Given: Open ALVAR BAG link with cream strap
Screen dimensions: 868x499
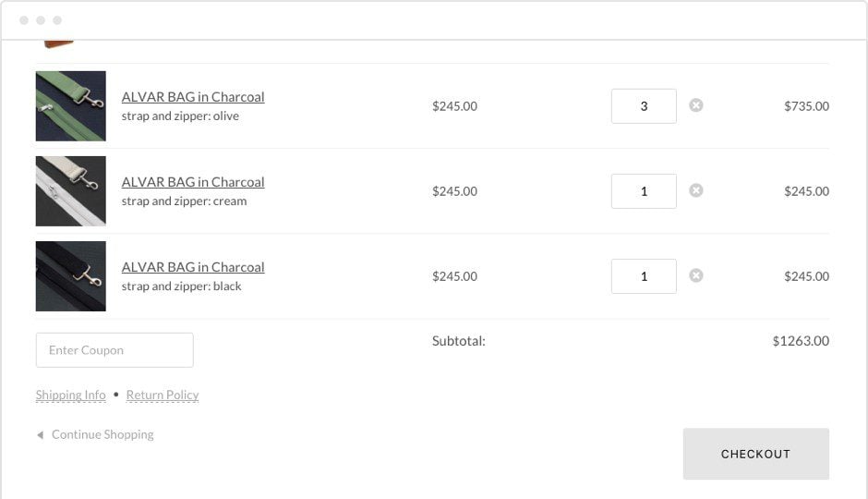Looking at the screenshot, I should pyautogui.click(x=193, y=182).
